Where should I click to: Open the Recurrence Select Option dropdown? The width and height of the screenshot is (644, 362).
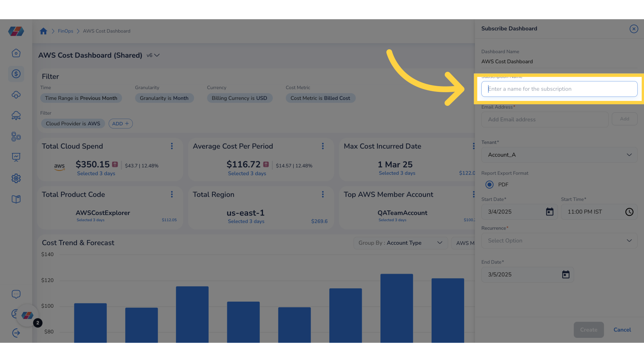[559, 241]
